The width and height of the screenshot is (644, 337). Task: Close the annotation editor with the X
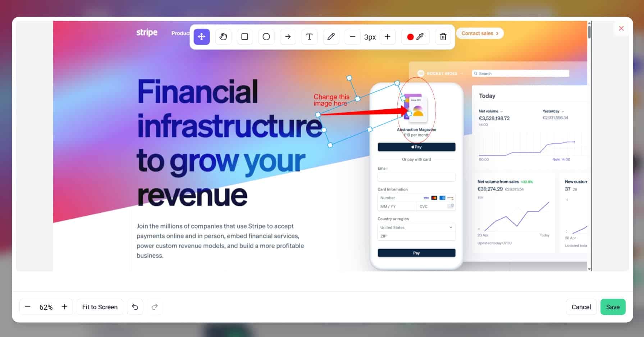click(621, 28)
